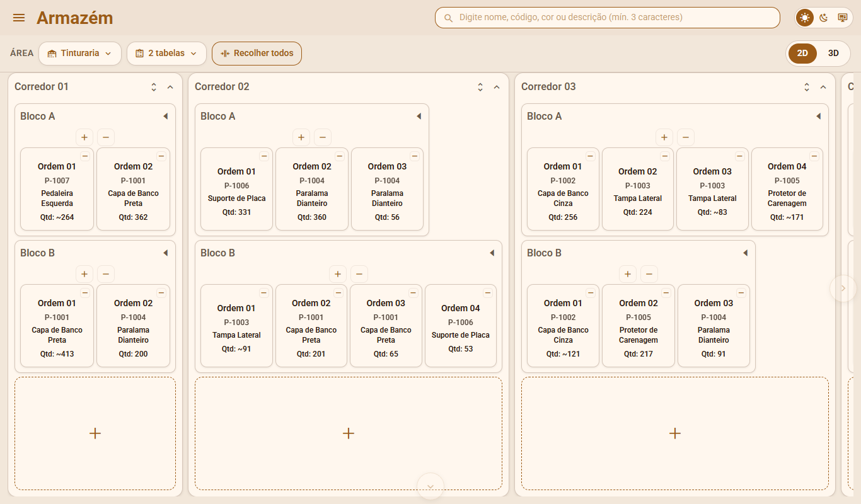
Task: Switch to the 3D view mode
Action: point(833,54)
